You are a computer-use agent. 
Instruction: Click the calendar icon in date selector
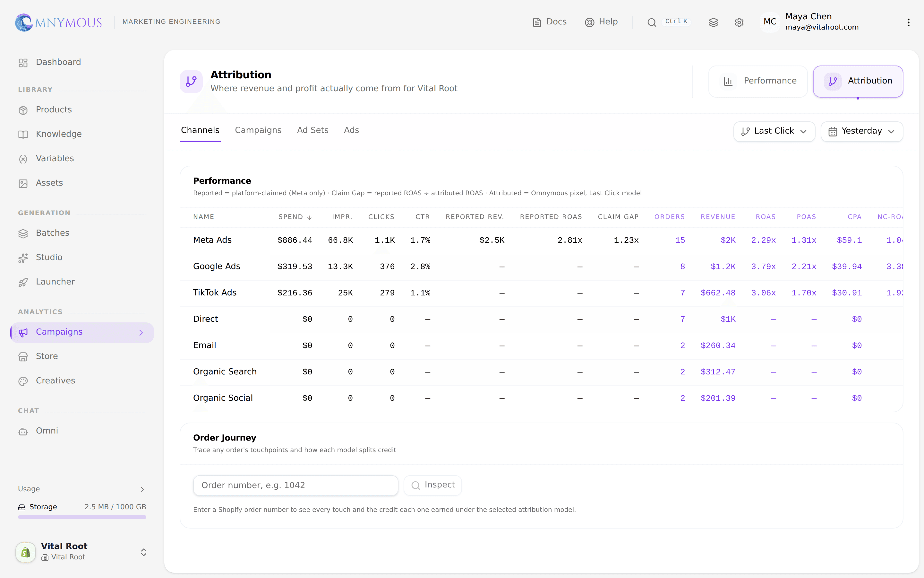(x=832, y=132)
